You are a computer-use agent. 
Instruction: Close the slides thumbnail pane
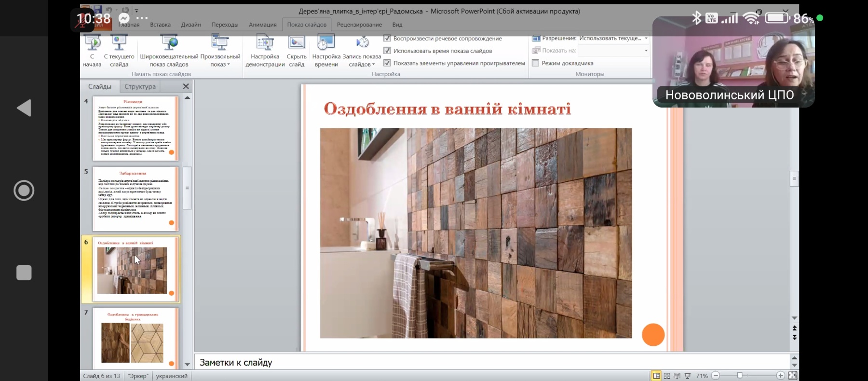[186, 86]
